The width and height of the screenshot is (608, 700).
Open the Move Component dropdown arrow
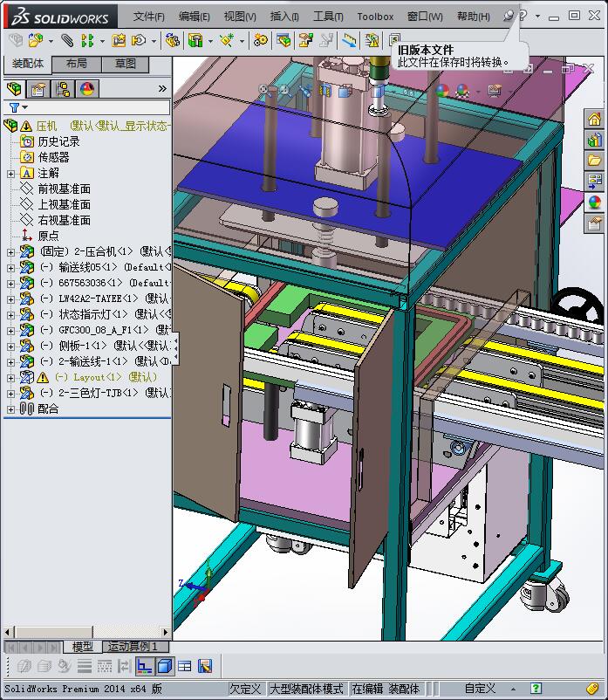coord(154,41)
